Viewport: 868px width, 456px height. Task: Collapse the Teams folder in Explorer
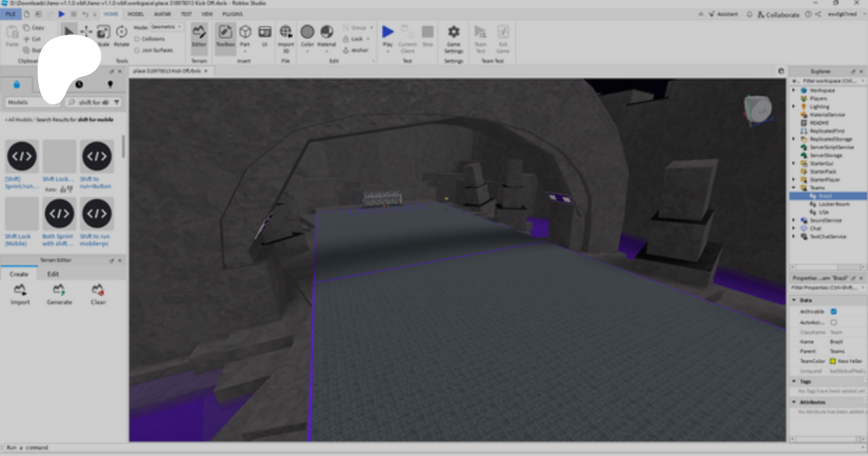click(x=794, y=188)
